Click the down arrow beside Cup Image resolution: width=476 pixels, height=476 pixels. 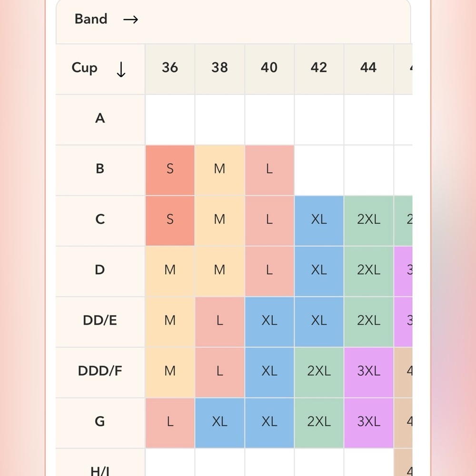[121, 70]
